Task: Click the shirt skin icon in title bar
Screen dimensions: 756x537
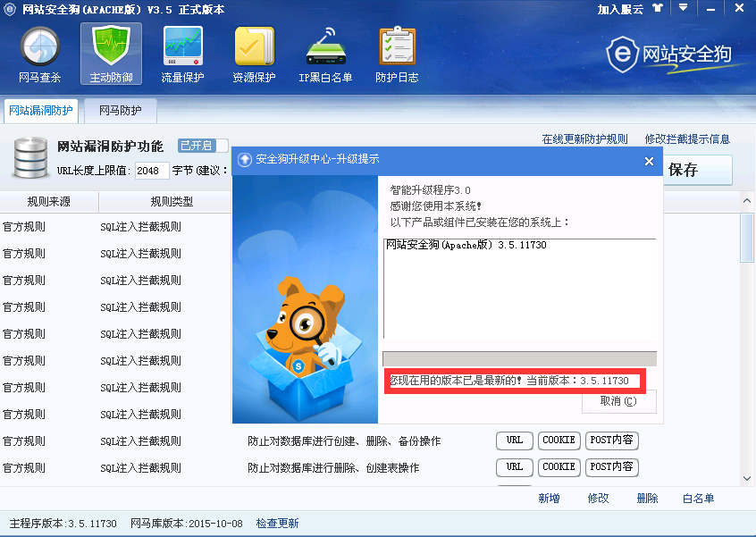Action: click(x=658, y=8)
